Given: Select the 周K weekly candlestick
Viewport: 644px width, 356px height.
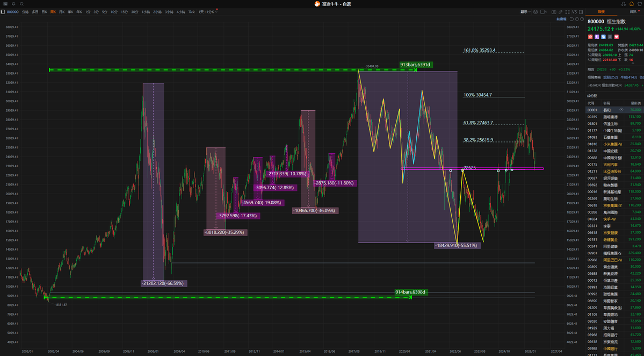Looking at the screenshot, I should click(x=53, y=12).
